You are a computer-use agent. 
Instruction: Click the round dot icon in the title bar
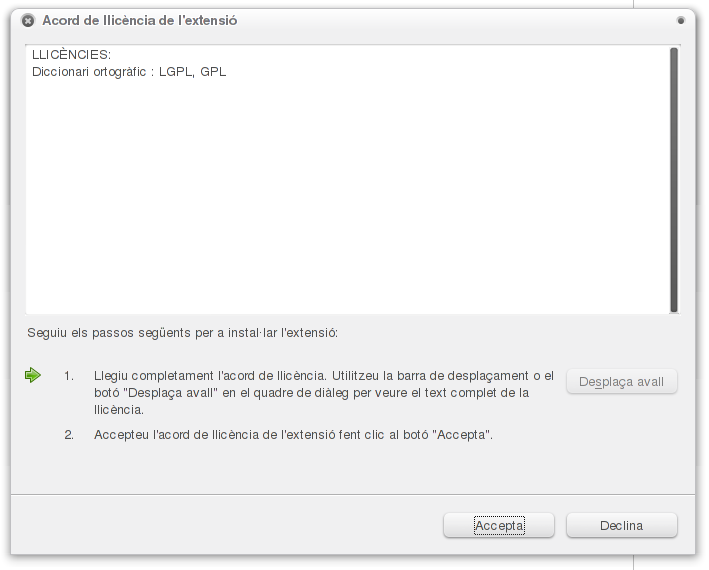(681, 20)
